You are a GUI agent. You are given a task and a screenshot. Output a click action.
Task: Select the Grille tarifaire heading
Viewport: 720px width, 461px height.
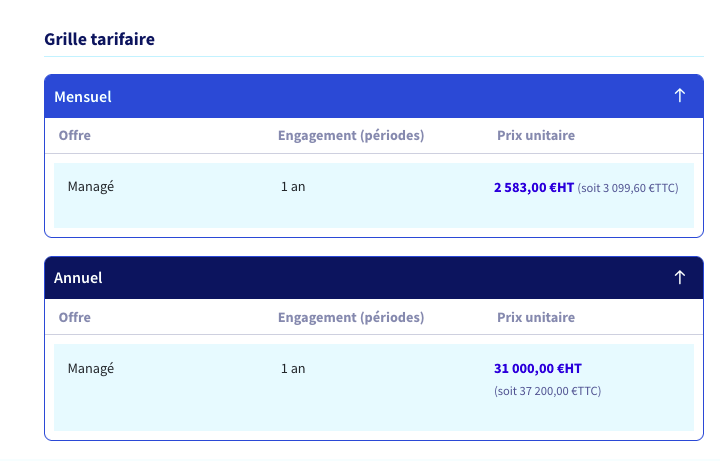[99, 39]
